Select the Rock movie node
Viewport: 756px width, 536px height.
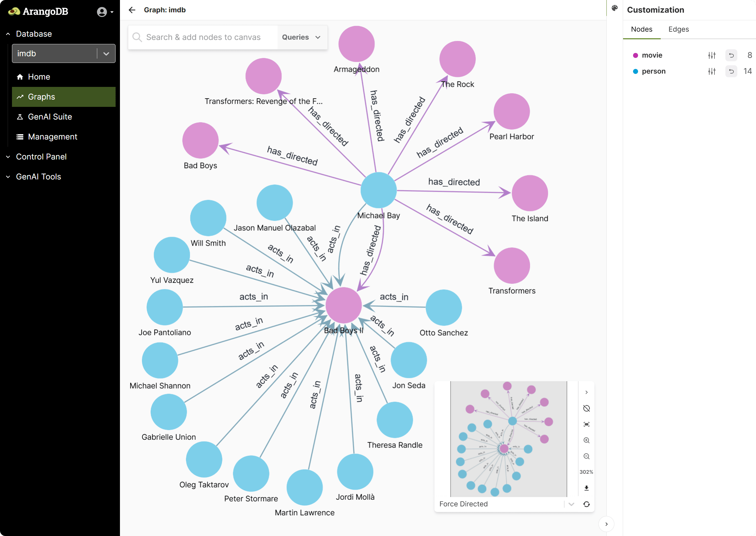(457, 59)
